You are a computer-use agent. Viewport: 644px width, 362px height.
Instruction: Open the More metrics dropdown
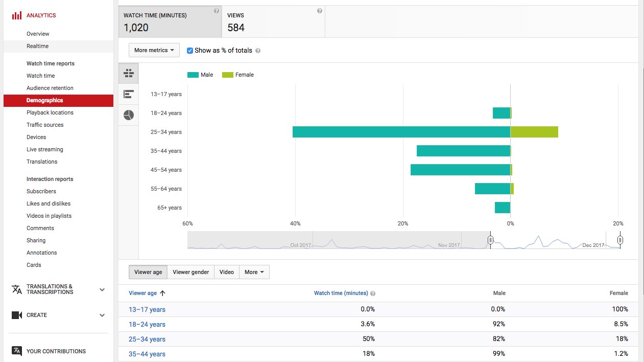click(154, 50)
